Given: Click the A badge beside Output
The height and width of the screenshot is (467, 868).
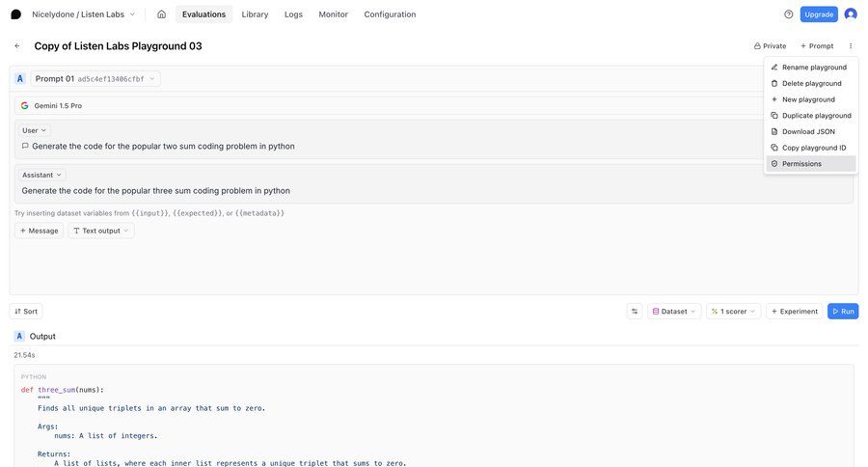Looking at the screenshot, I should click(x=19, y=336).
